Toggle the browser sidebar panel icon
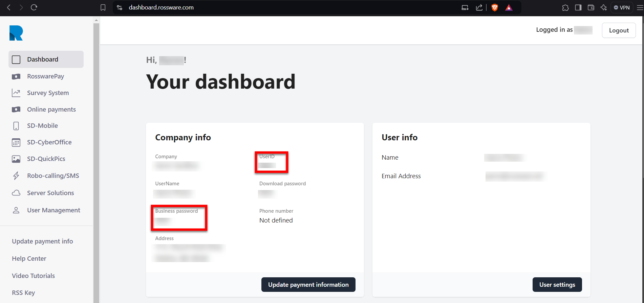Screen dimensions: 644x303 (578, 7)
